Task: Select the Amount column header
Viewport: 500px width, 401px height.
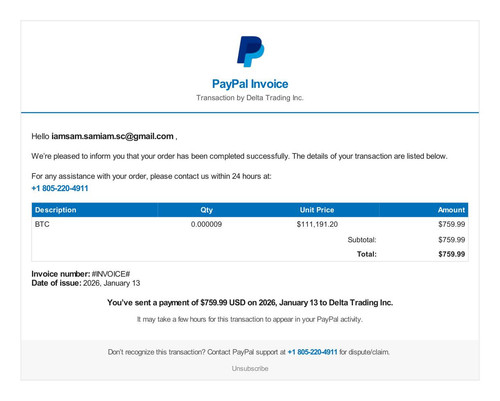Action: pyautogui.click(x=451, y=210)
